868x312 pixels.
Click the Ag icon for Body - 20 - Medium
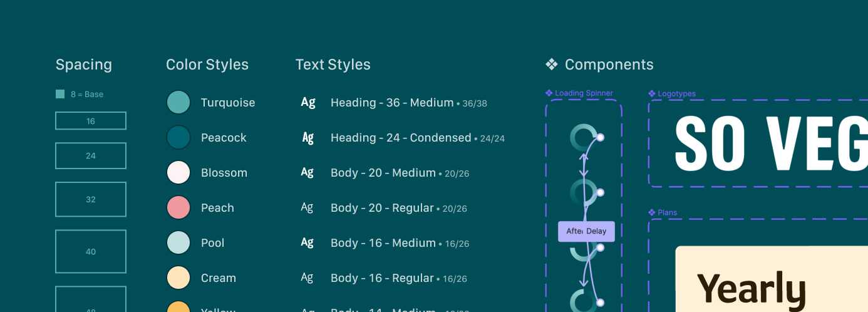(x=307, y=172)
